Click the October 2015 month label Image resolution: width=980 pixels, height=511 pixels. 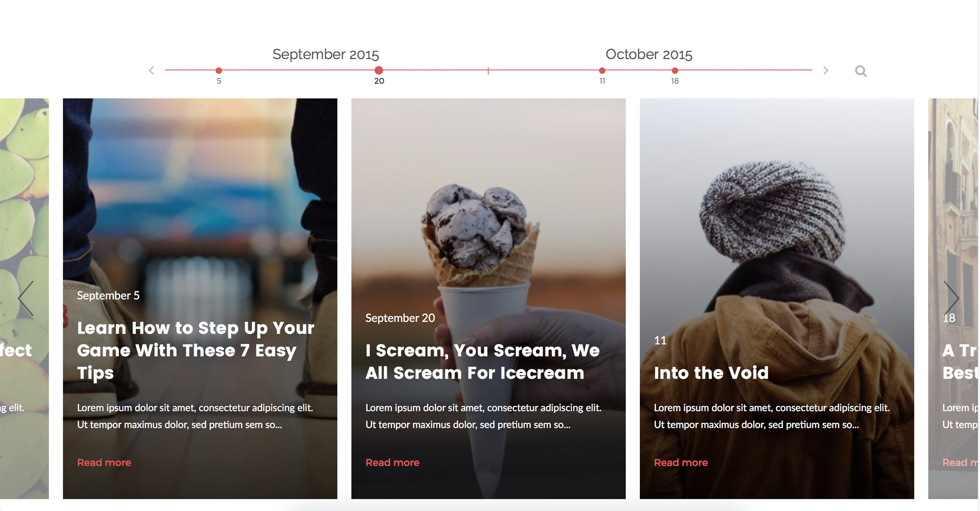(649, 54)
